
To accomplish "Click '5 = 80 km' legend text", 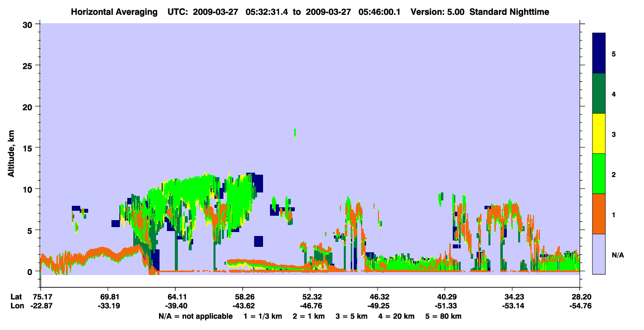I will 443,316.
